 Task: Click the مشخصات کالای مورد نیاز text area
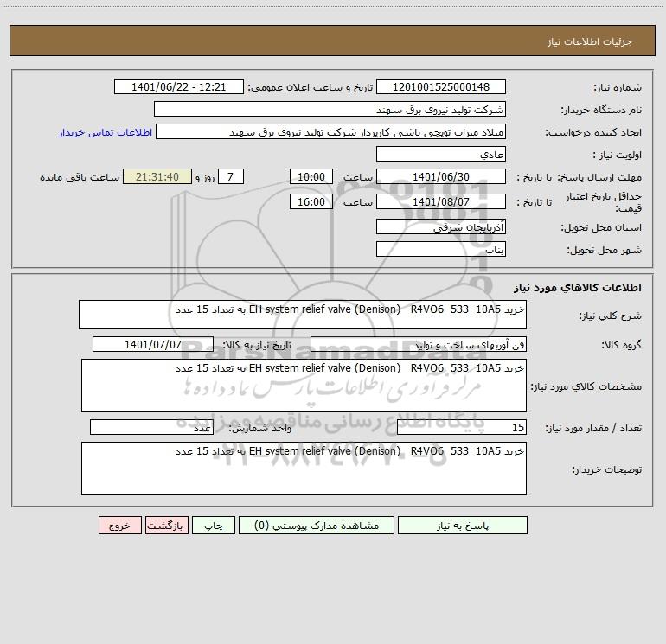point(304,386)
